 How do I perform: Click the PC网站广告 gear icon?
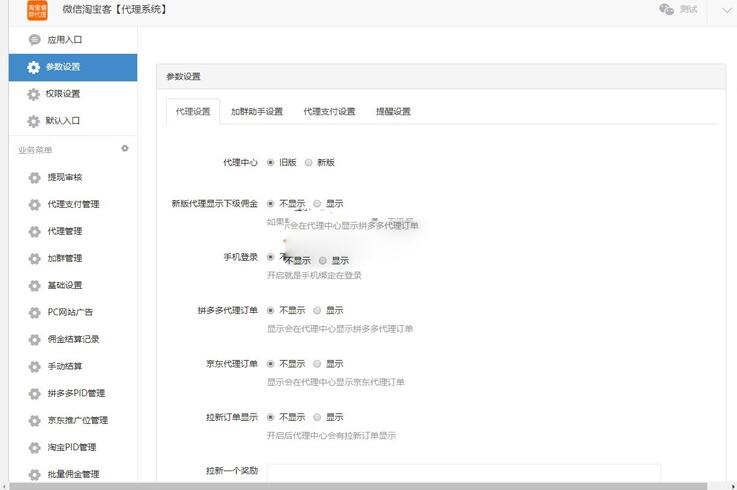coord(34,312)
